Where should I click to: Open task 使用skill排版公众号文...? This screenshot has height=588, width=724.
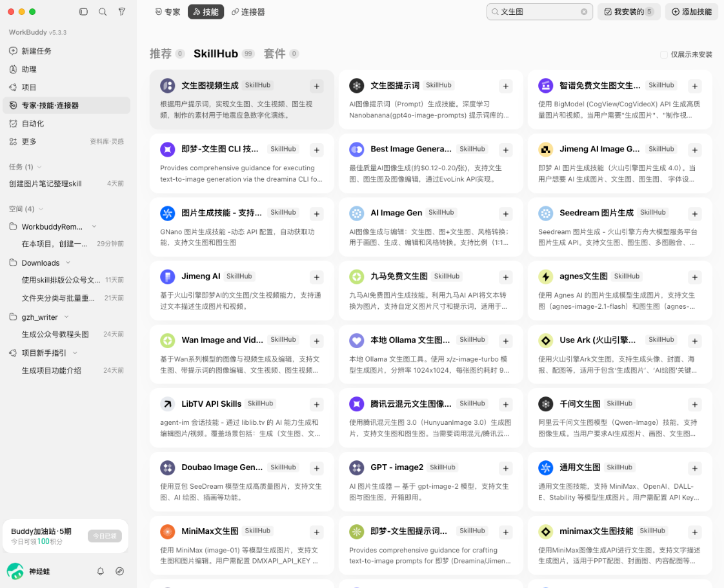tap(66, 280)
